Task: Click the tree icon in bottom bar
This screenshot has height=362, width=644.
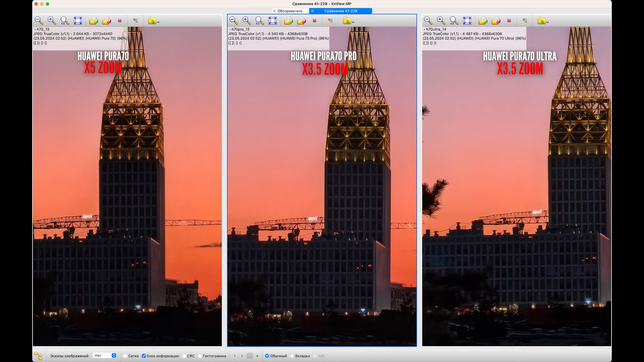Action: point(39,356)
